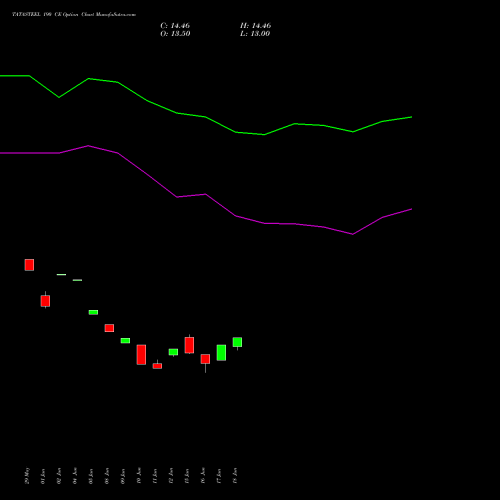Click the green upper indicator line

click(206, 117)
